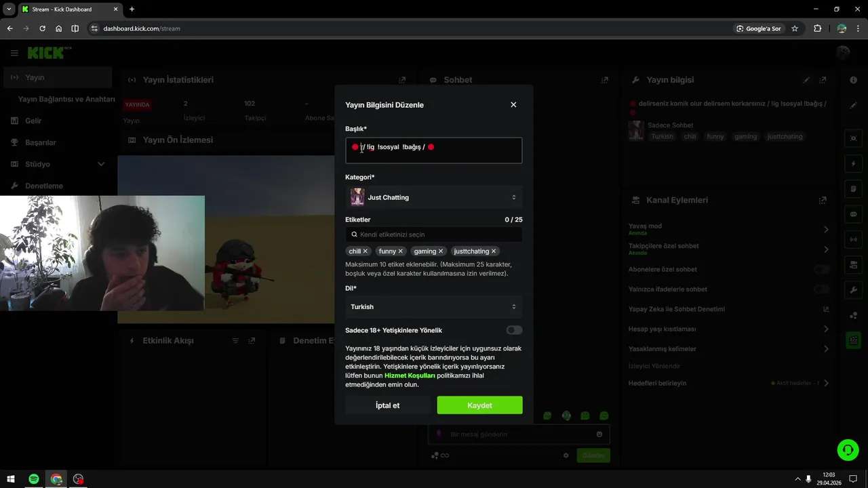868x488 pixels.
Task: Remove the funny tag
Action: [x=401, y=251]
